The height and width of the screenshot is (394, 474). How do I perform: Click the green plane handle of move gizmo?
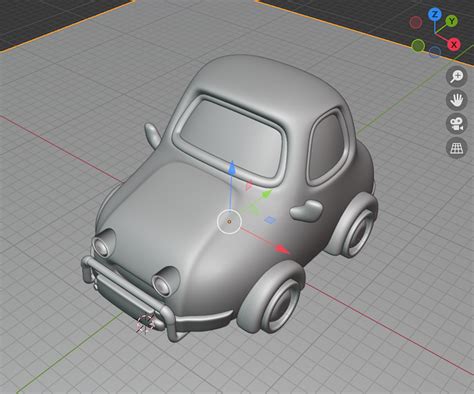254,210
